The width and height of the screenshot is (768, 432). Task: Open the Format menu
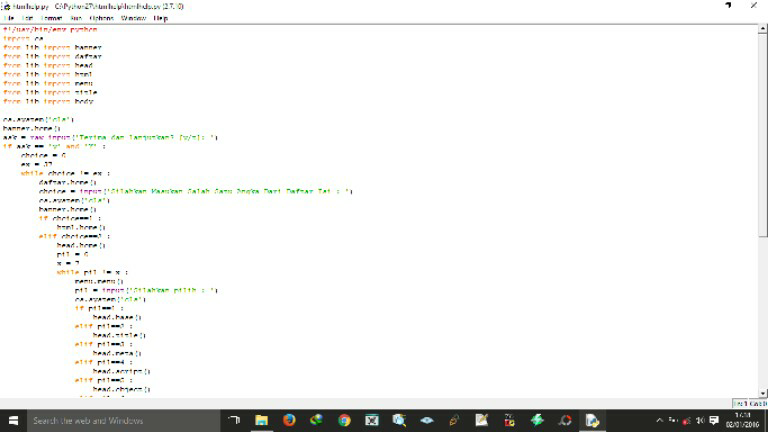click(51, 18)
